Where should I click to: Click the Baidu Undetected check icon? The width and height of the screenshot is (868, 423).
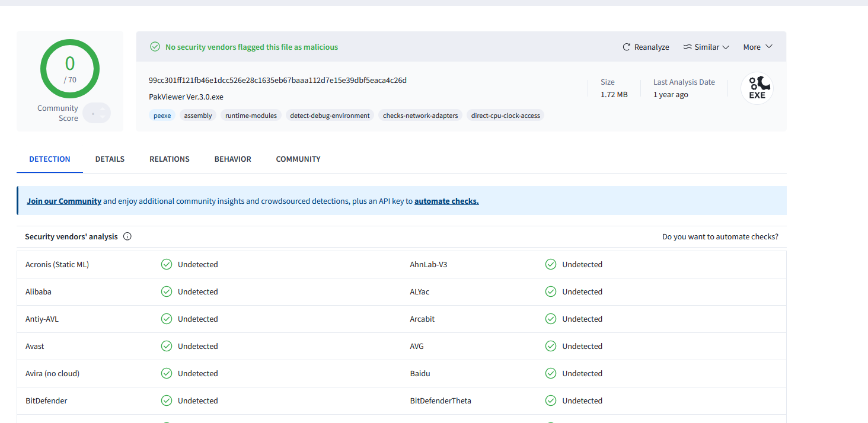[551, 373]
